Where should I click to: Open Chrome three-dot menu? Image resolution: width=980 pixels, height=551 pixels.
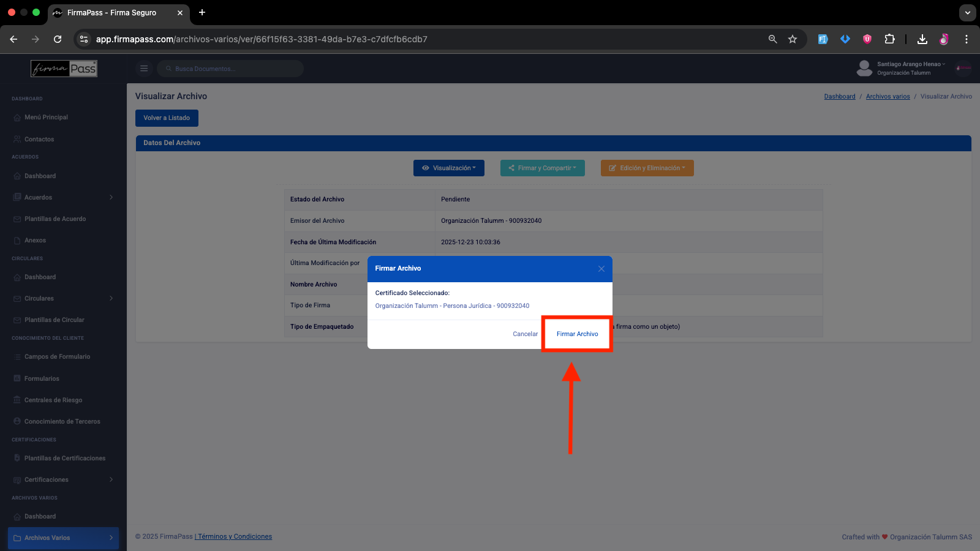pos(967,39)
